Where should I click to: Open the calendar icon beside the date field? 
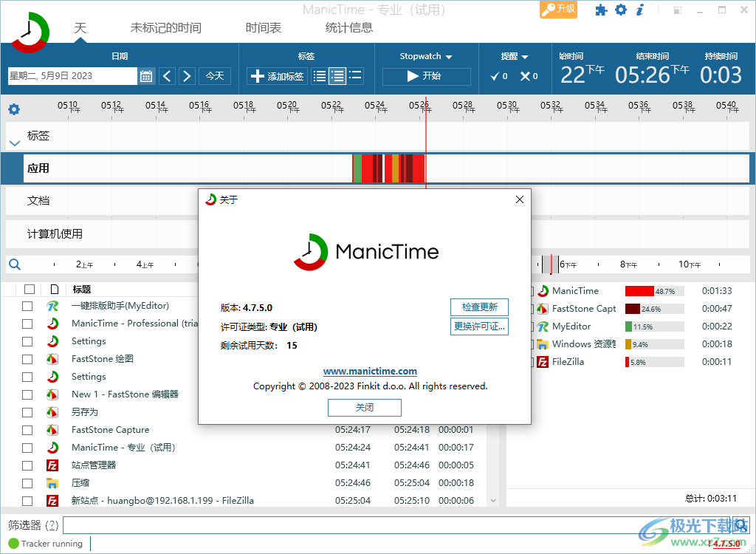tap(145, 75)
